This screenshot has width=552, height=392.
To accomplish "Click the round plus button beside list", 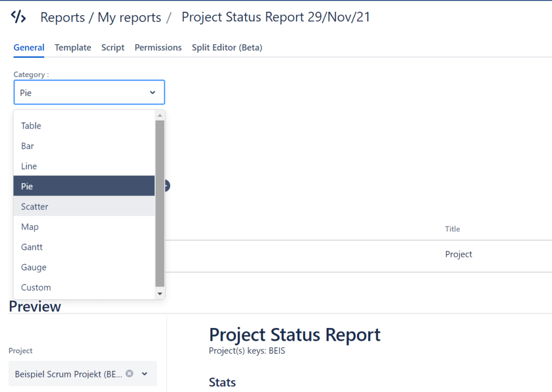I will (166, 186).
